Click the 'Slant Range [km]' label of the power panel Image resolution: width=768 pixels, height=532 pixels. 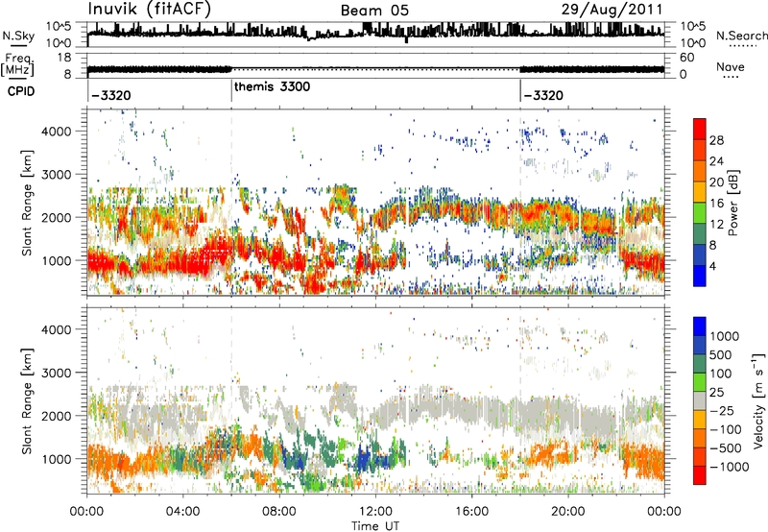27,203
